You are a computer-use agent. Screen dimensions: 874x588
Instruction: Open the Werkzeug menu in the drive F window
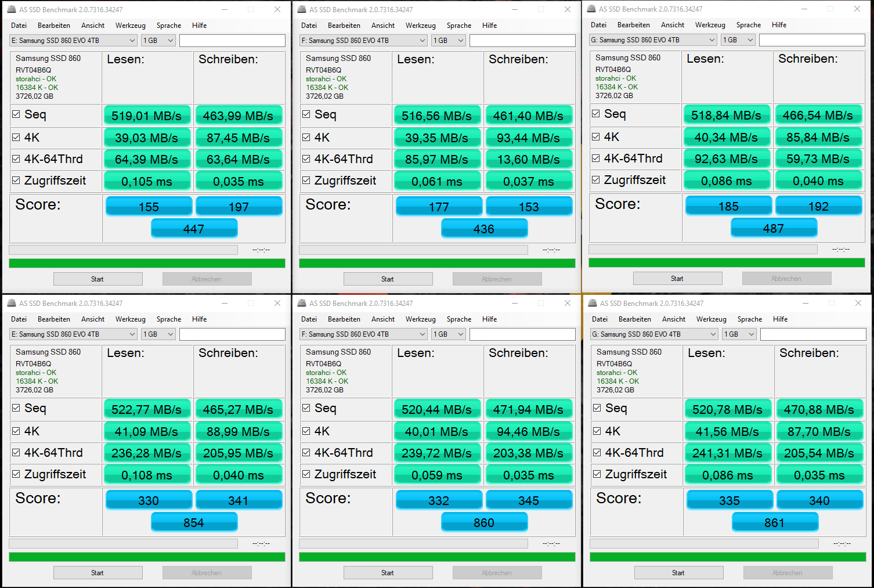click(x=420, y=25)
